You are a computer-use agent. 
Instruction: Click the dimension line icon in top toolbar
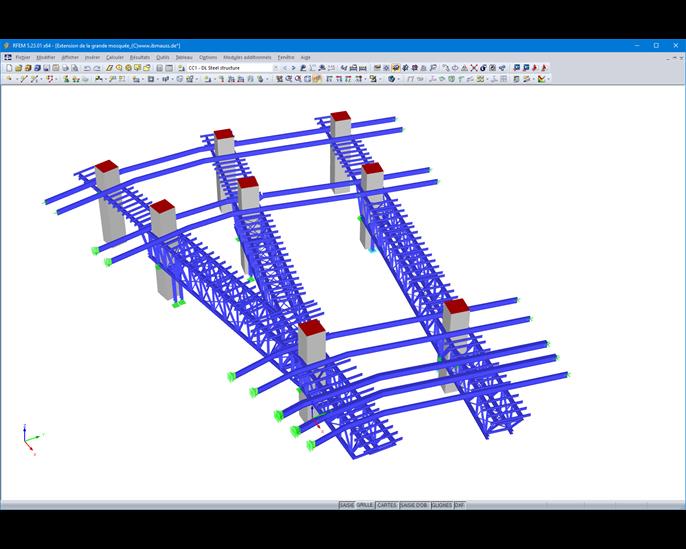[x=362, y=68]
